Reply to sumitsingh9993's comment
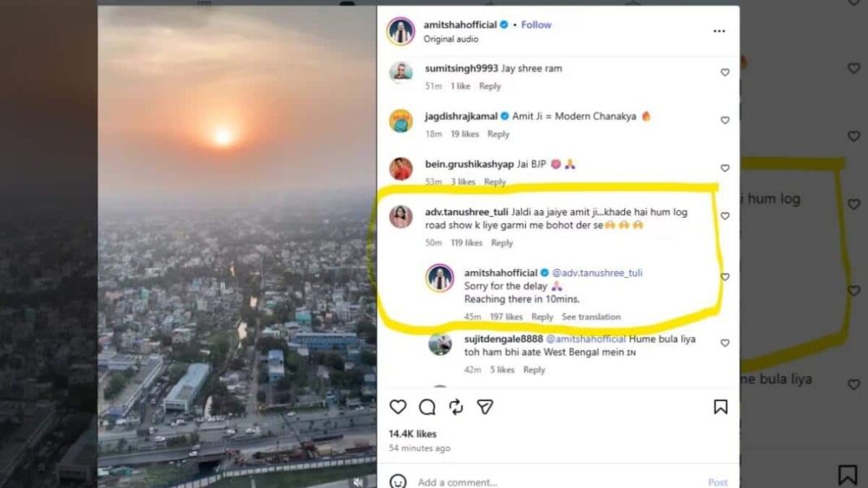868x488 pixels. 490,86
